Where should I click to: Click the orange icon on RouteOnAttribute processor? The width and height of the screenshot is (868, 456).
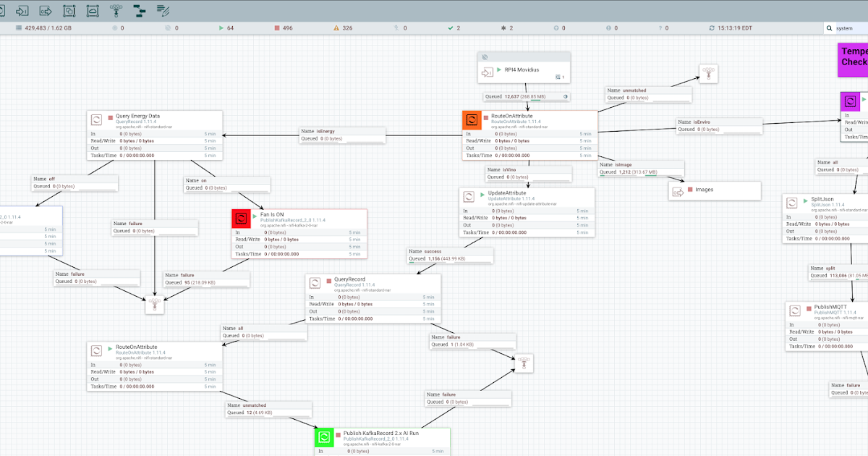[472, 119]
